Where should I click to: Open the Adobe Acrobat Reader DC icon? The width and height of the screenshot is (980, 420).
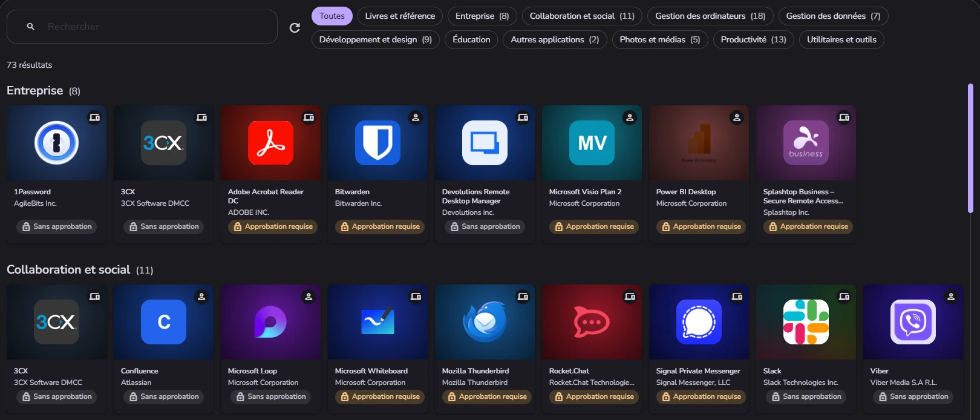[271, 143]
